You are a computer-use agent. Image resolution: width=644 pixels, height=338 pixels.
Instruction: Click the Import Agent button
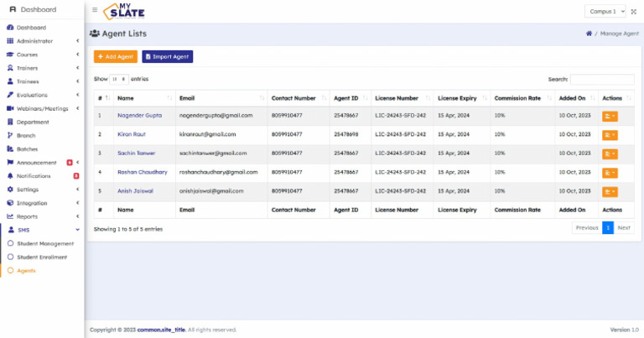coord(168,56)
